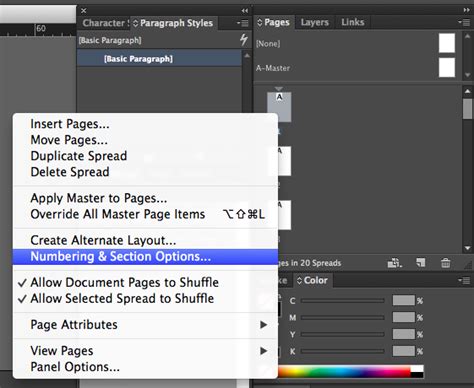Select the [None] master thumbnail
This screenshot has height=388, width=474.
[x=447, y=43]
